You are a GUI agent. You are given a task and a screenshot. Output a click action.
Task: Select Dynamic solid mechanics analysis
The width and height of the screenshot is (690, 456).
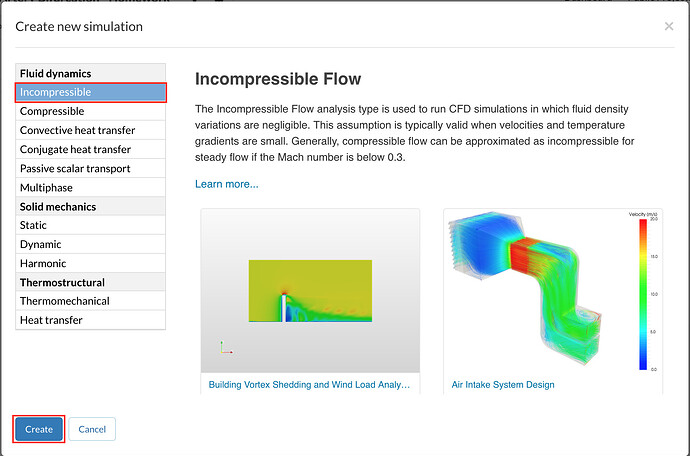click(90, 244)
